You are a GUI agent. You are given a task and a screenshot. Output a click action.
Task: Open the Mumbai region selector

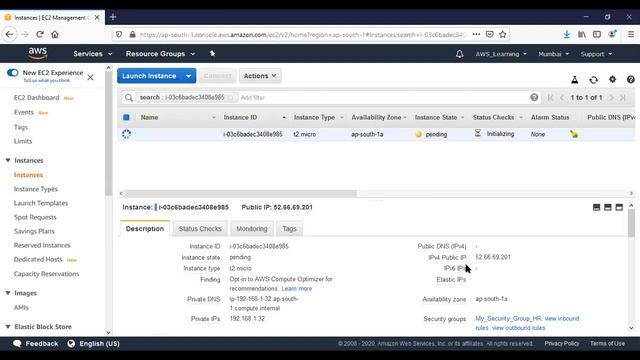pyautogui.click(x=553, y=54)
